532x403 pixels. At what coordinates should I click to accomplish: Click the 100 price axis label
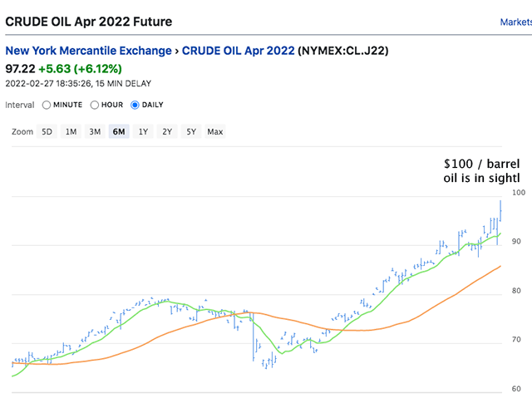point(519,193)
